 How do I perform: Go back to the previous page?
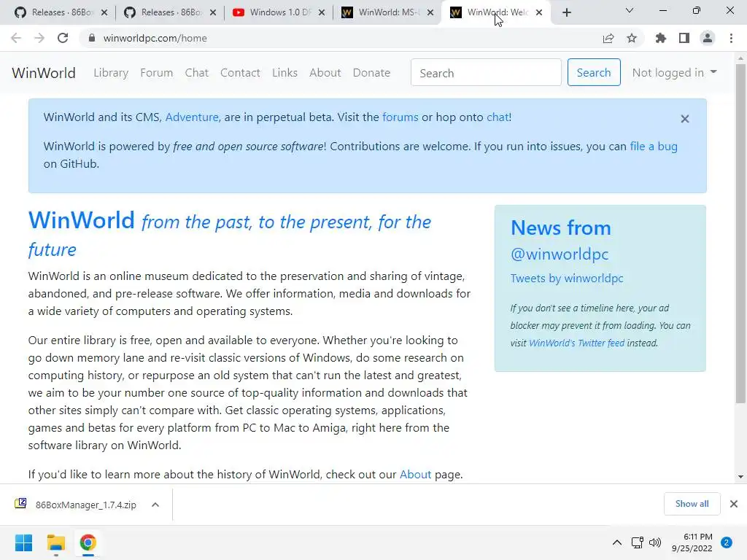coord(16,38)
